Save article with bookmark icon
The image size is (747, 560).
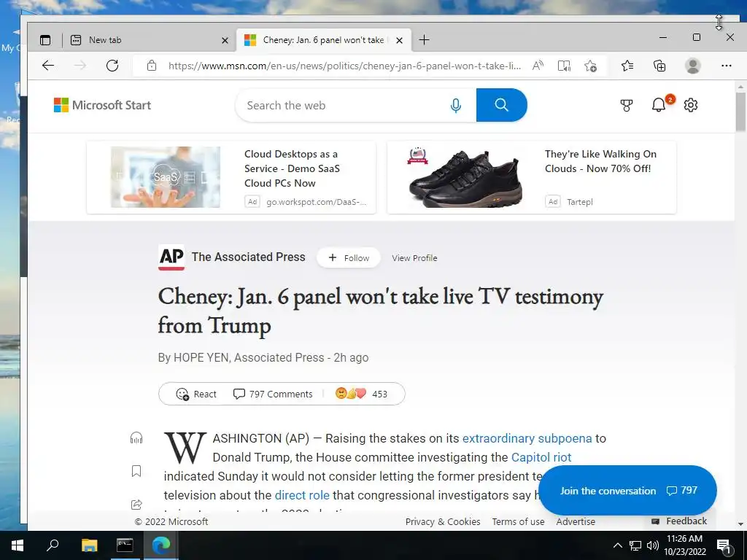pos(136,471)
